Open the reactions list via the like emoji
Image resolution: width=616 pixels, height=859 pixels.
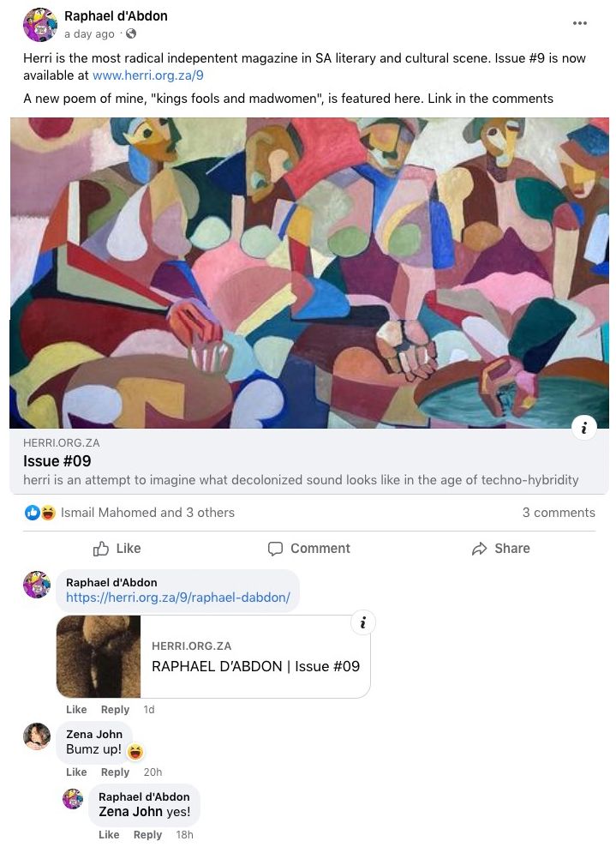(33, 513)
